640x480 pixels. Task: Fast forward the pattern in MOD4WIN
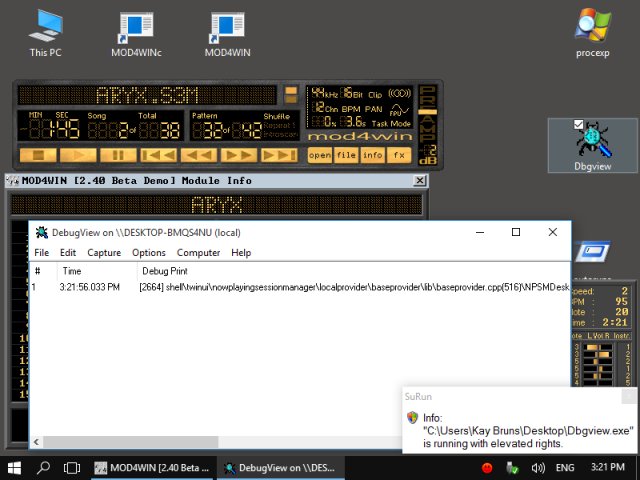239,155
